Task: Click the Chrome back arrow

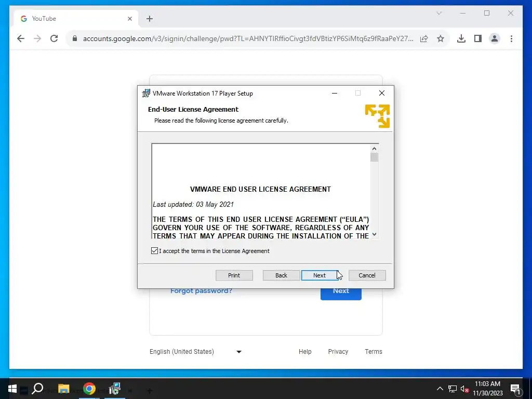Action: 21,38
